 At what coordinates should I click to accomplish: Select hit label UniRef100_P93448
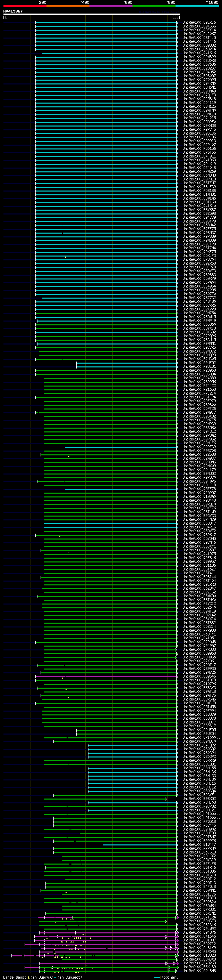tap(199, 500)
